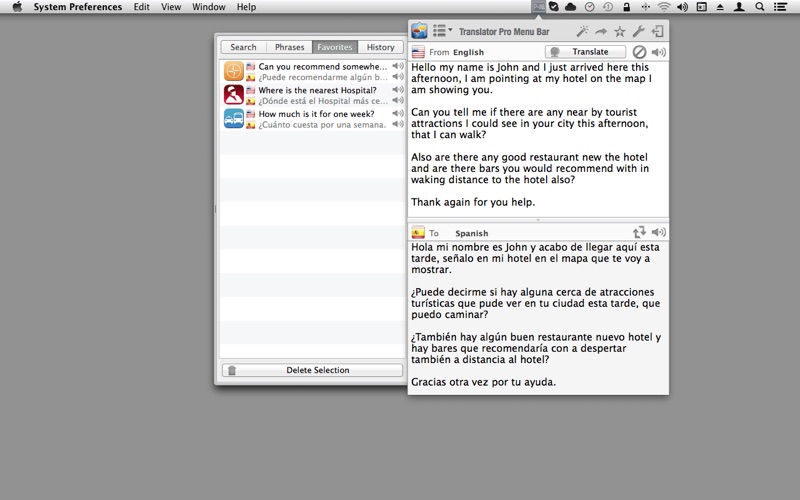Click orange compass category icon in favorites

(234, 71)
